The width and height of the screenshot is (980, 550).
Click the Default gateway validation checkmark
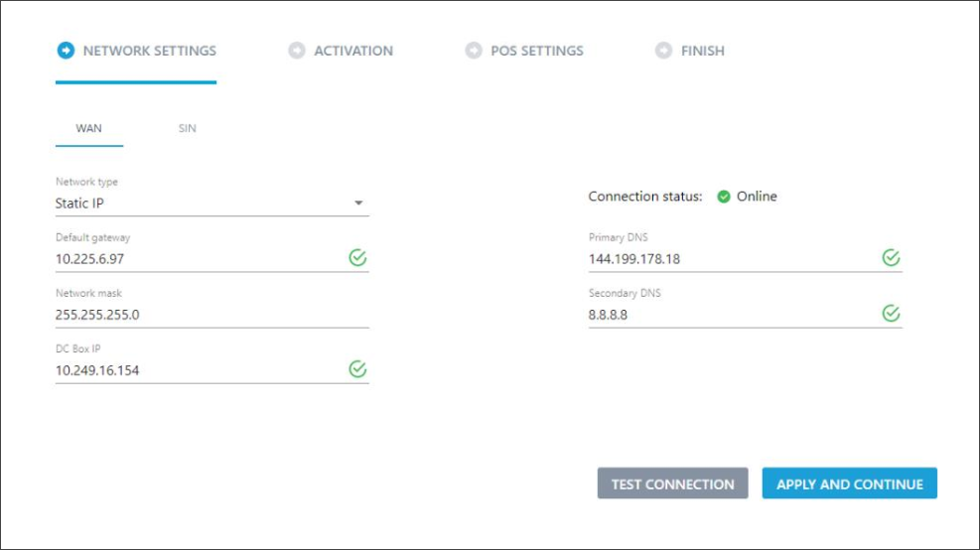tap(357, 257)
